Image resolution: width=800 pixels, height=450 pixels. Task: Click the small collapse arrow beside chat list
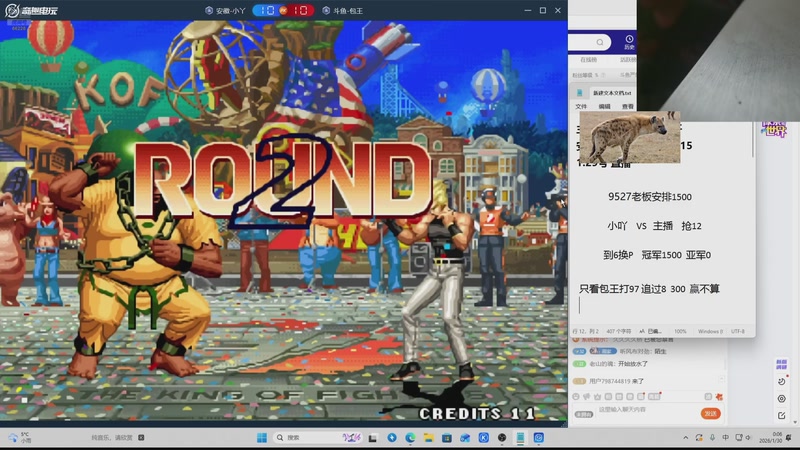(721, 379)
